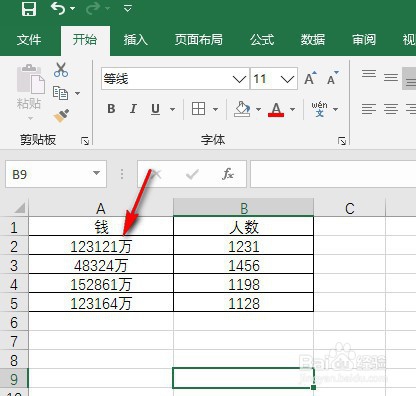This screenshot has height=396, width=416.
Task: Apply fill color with the paint bucket
Action: point(242,109)
